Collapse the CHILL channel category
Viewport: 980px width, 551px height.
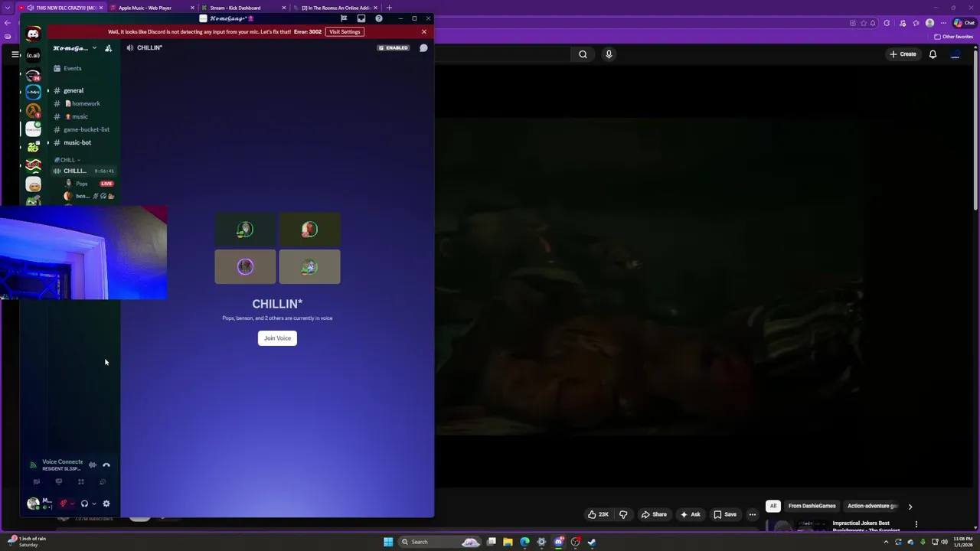67,160
